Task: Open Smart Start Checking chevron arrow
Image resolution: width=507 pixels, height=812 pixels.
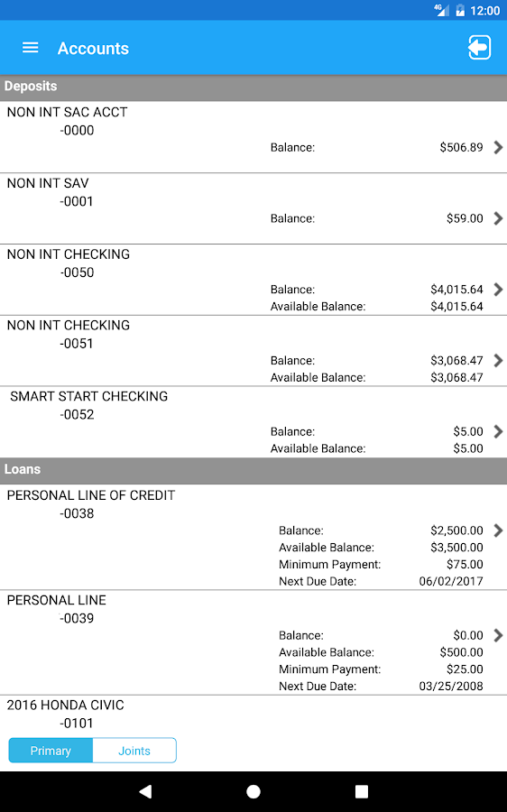Action: (x=498, y=431)
